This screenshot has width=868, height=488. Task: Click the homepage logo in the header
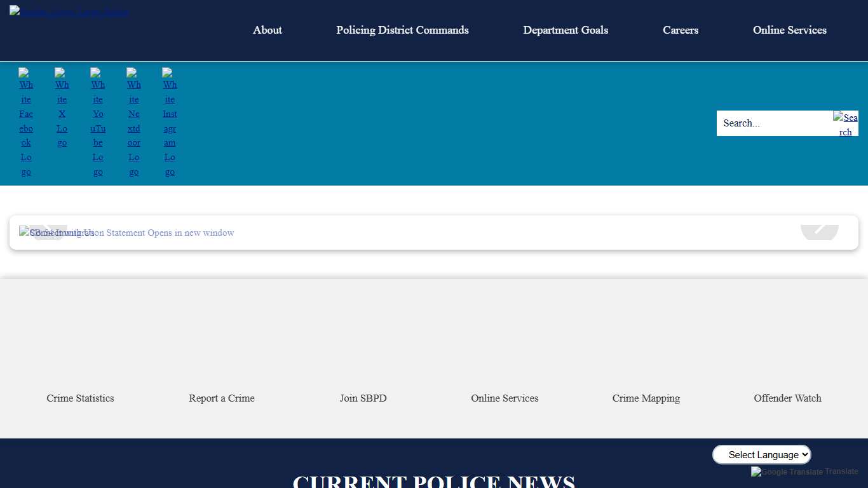point(69,11)
